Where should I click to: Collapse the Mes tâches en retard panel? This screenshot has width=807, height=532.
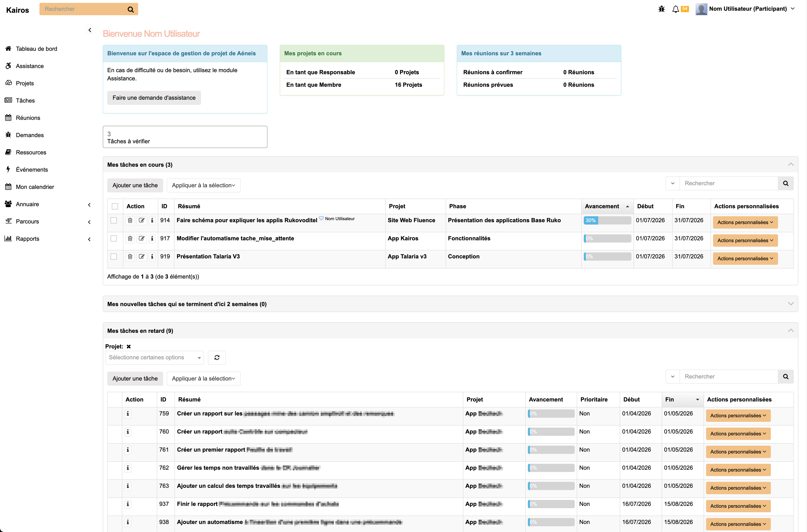[x=791, y=331]
